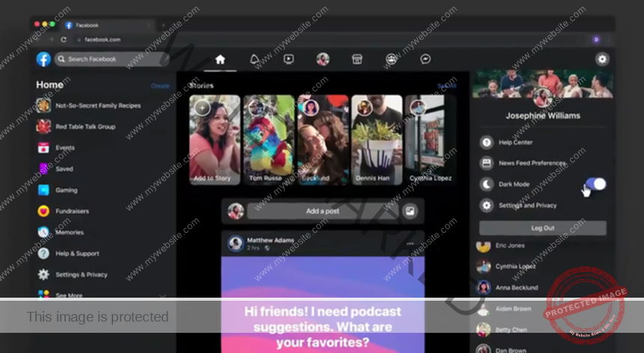This screenshot has width=644, height=353.
Task: Open the profile picture tab in top bar
Action: point(323,59)
